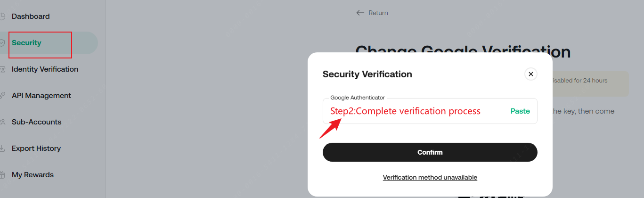The width and height of the screenshot is (644, 198).
Task: Click the left arrow beside Return
Action: coord(360,13)
